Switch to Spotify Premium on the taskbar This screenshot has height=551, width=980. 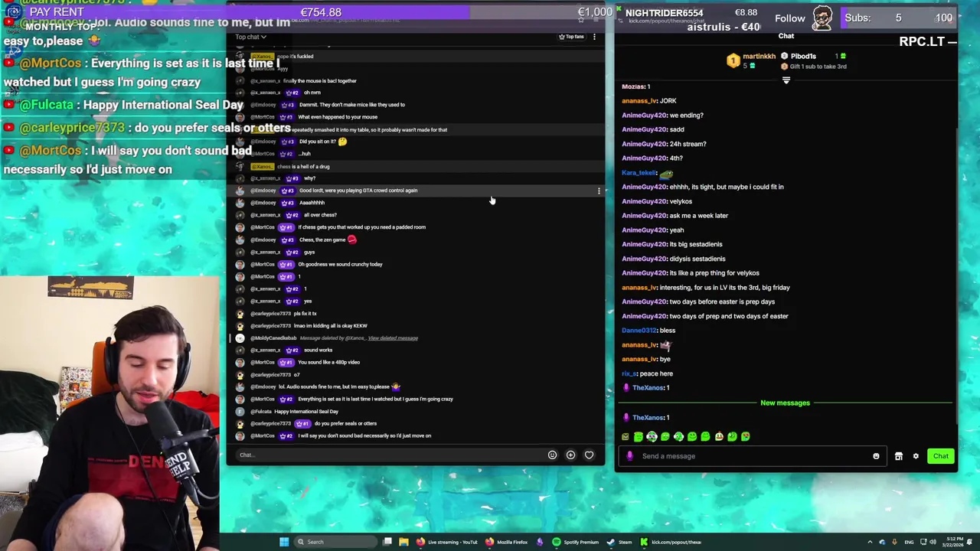575,542
